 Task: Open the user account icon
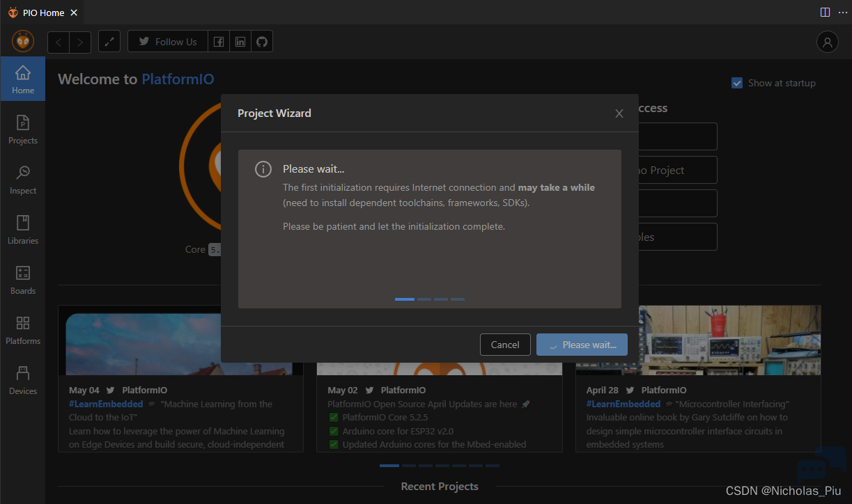[x=827, y=42]
